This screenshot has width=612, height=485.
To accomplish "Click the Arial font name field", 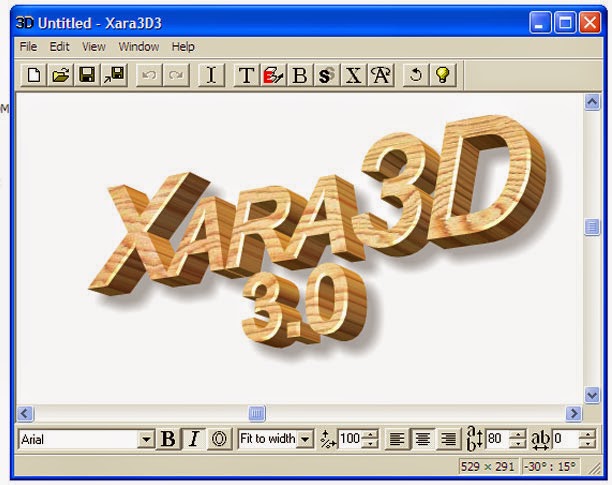I will coord(78,440).
